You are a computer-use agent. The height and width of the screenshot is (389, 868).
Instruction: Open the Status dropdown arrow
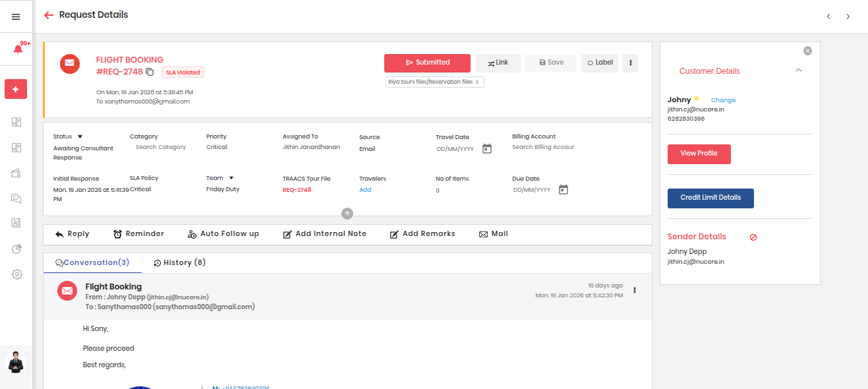[x=80, y=136]
